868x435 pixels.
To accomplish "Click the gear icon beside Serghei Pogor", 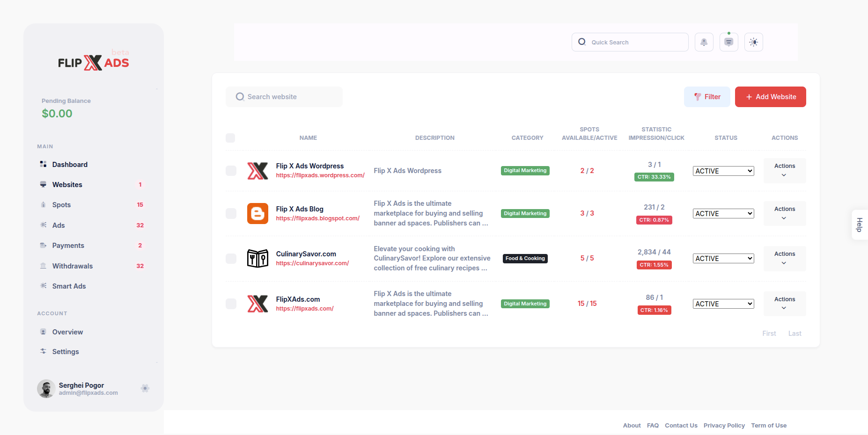I will 145,388.
